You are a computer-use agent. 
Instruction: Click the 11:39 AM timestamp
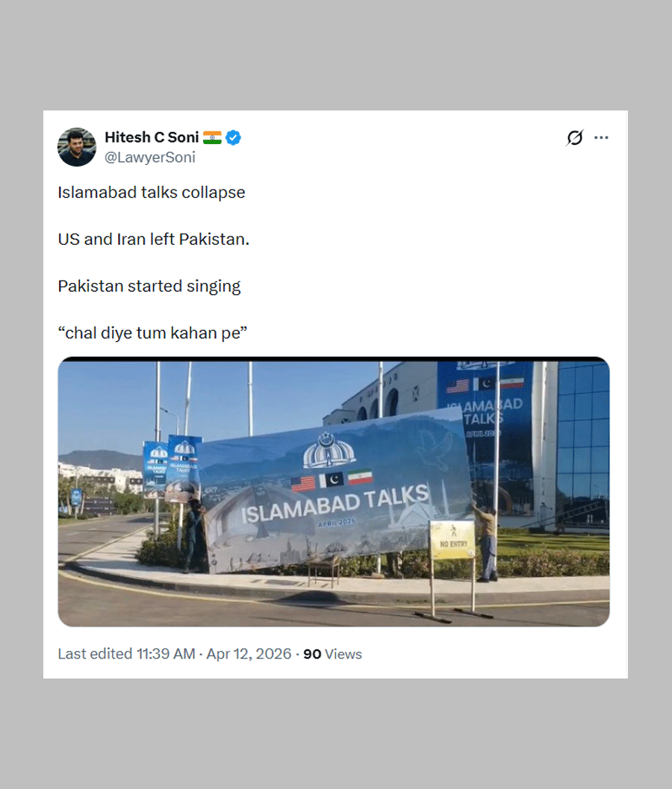point(166,654)
